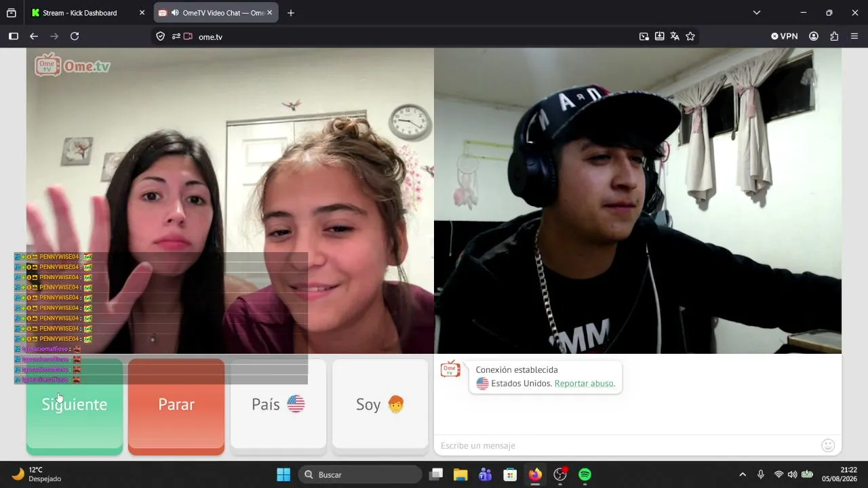Viewport: 868px width, 488px height.
Task: Click the OmeTV logo
Action: (x=73, y=65)
